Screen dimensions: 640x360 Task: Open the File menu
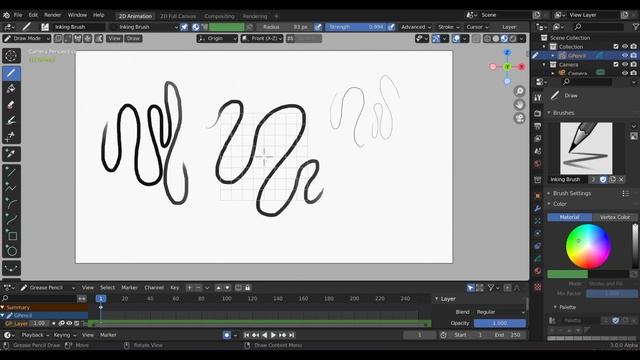click(x=18, y=15)
